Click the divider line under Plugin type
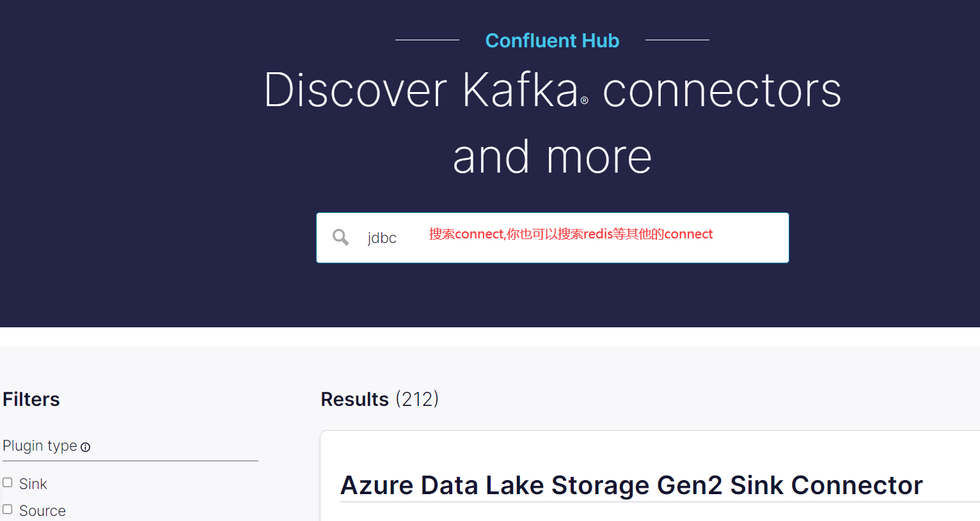The height and width of the screenshot is (521, 980). coord(130,460)
